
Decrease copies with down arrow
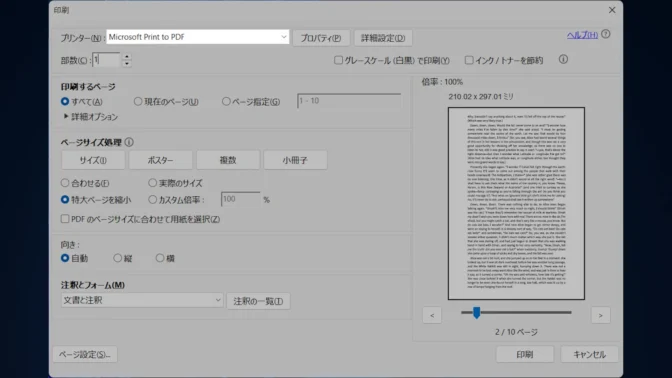[x=126, y=63]
